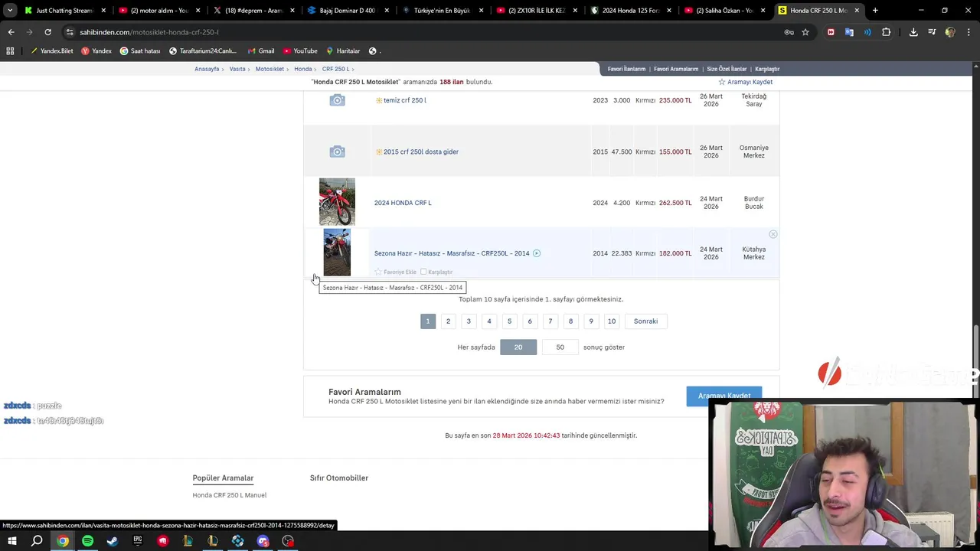Close the Honda CRF 250 L tab
The height and width of the screenshot is (551, 980).
857,11
